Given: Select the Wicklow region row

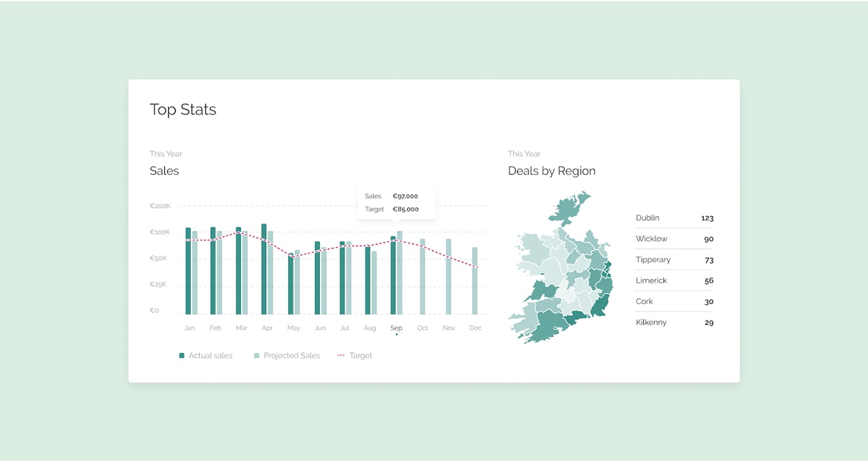Looking at the screenshot, I should pyautogui.click(x=675, y=239).
